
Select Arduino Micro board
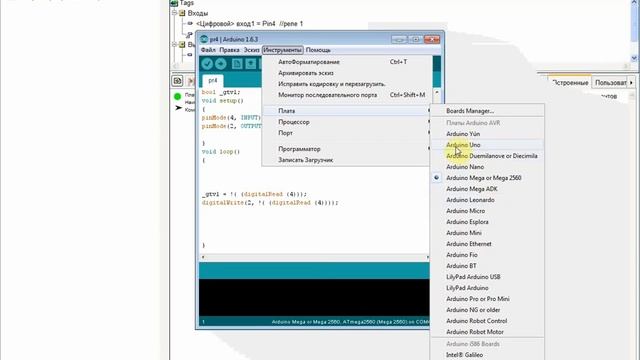tap(487, 211)
